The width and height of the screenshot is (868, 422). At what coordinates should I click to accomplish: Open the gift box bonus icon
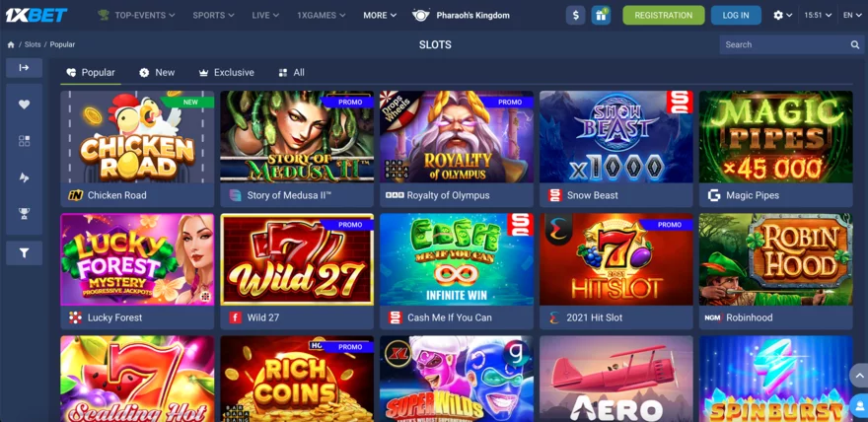601,15
